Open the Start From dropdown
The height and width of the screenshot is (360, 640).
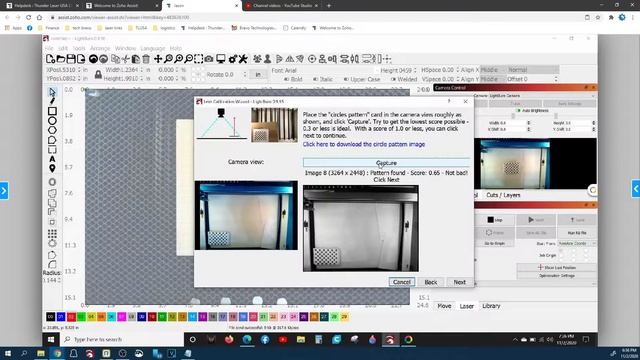point(577,243)
